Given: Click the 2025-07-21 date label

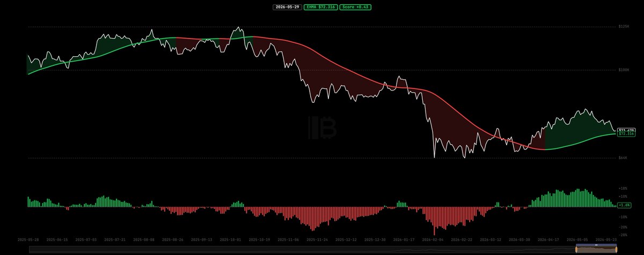Looking at the screenshot, I should (x=115, y=239).
